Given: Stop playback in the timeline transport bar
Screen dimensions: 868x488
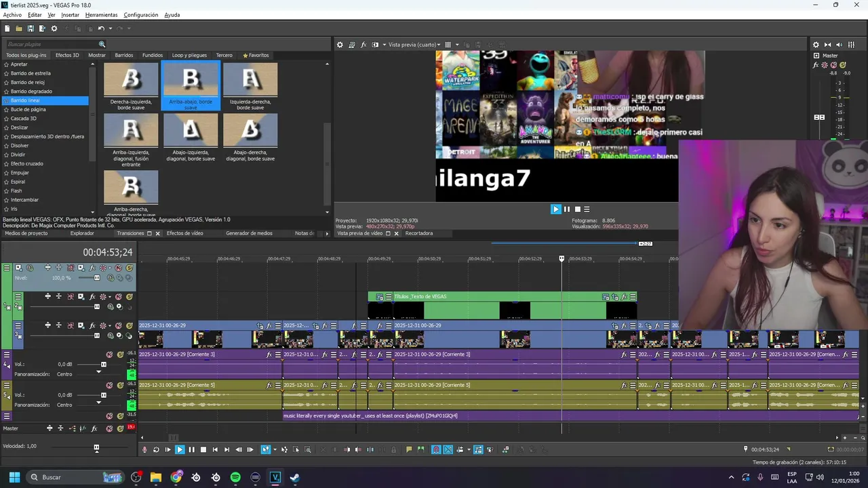Looking at the screenshot, I should pyautogui.click(x=203, y=449).
